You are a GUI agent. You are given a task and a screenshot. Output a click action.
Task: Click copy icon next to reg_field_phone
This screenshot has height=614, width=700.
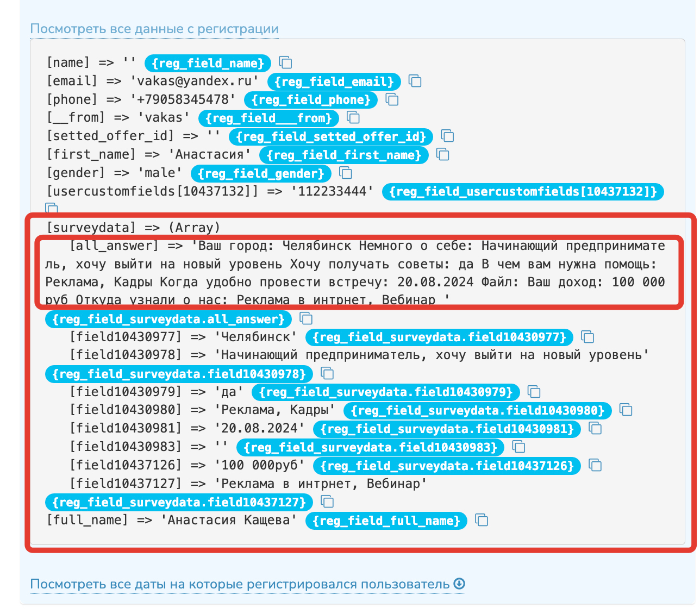[x=392, y=99]
